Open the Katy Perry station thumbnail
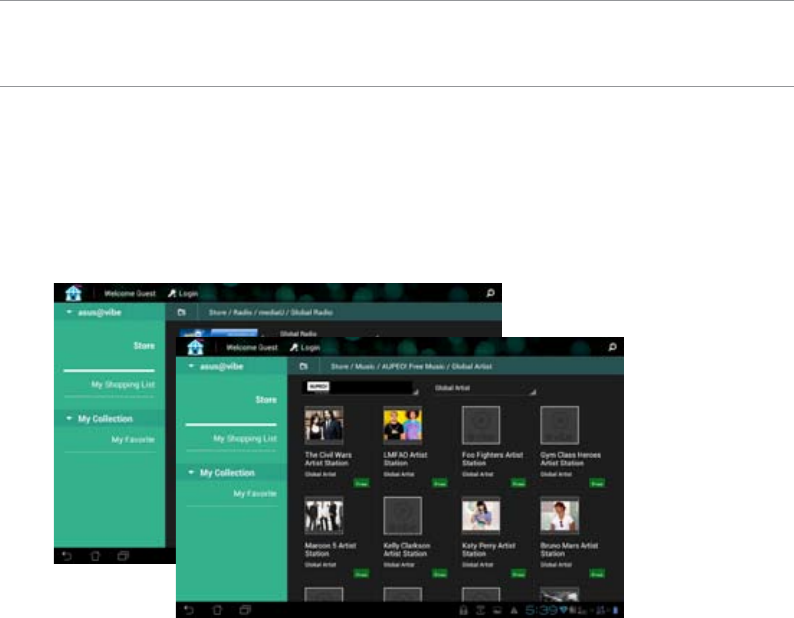 [x=481, y=516]
